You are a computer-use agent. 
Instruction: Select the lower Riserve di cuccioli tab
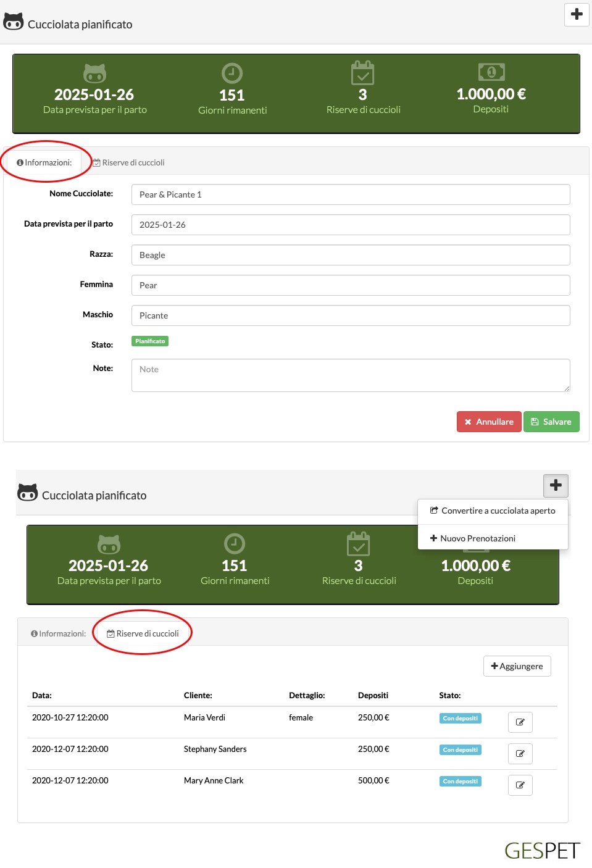point(143,633)
